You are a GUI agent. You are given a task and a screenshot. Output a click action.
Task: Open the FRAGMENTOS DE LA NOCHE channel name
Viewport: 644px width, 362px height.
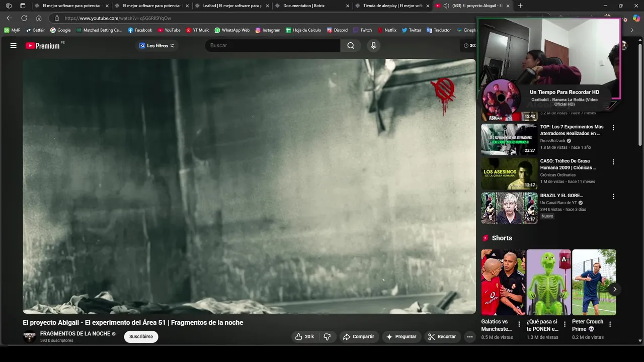pos(75,333)
